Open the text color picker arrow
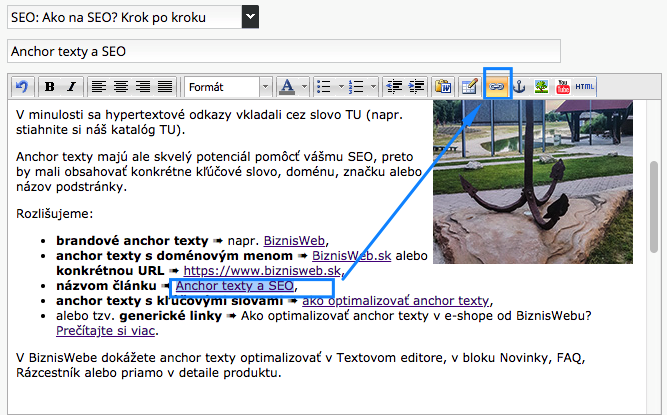667x415 pixels. tap(303, 86)
